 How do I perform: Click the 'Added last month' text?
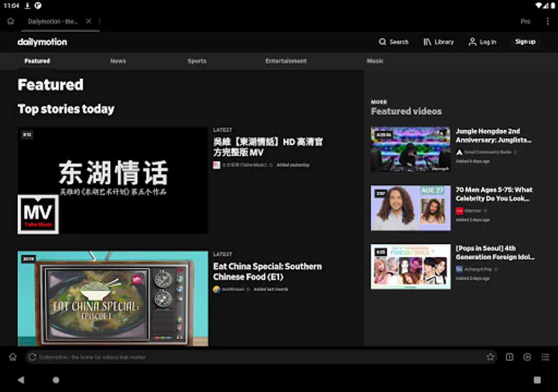(271, 289)
